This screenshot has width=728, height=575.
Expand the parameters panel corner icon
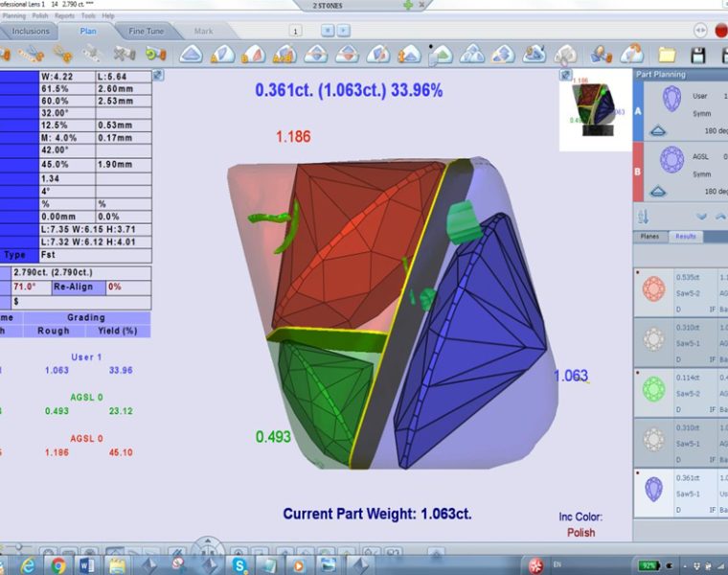point(158,75)
